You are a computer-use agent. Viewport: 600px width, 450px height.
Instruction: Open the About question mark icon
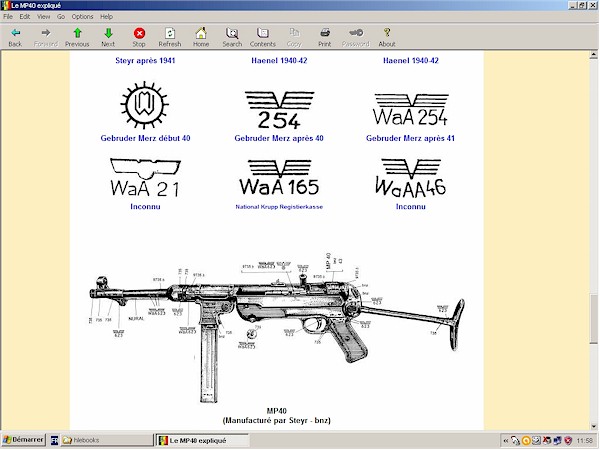click(x=387, y=33)
